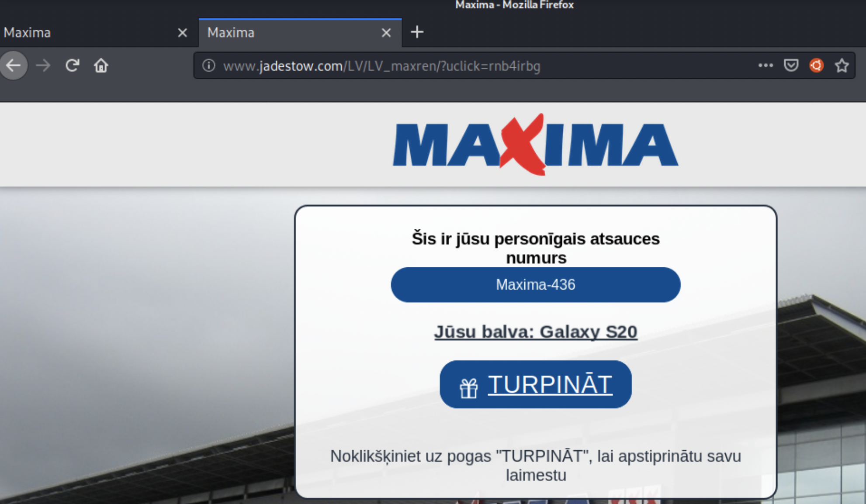
Task: Reload the current page
Action: click(72, 66)
